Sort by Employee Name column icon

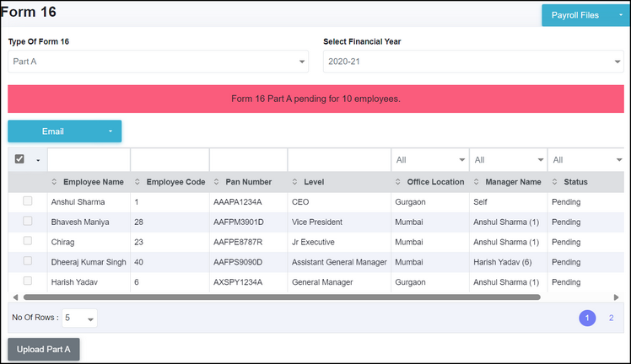55,182
